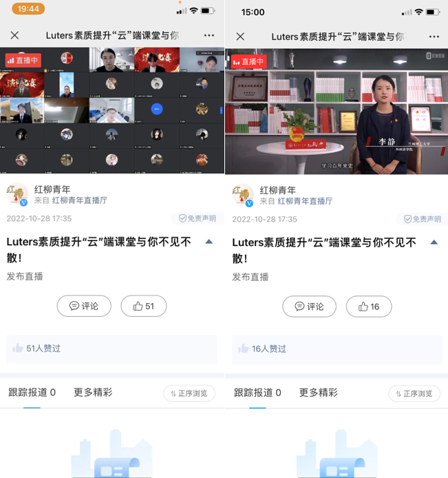448x478 pixels.
Task: Collapse the title with left blue triangle
Action: [209, 242]
